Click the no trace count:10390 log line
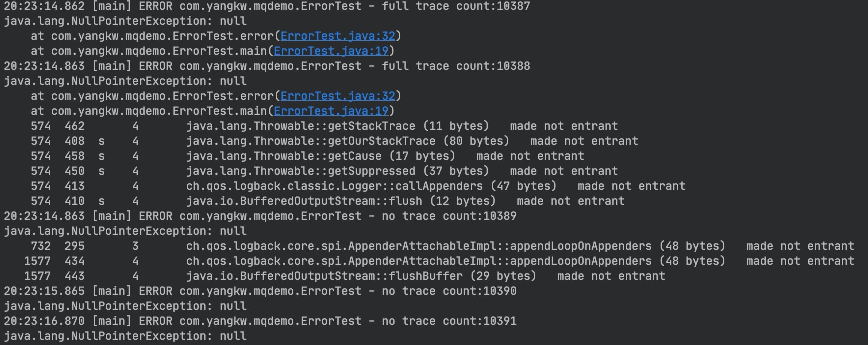 pyautogui.click(x=260, y=291)
